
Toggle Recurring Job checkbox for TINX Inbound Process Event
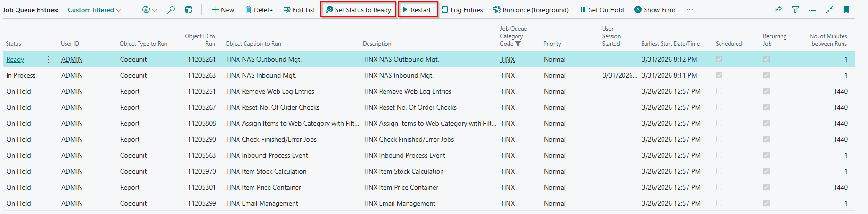(766, 155)
